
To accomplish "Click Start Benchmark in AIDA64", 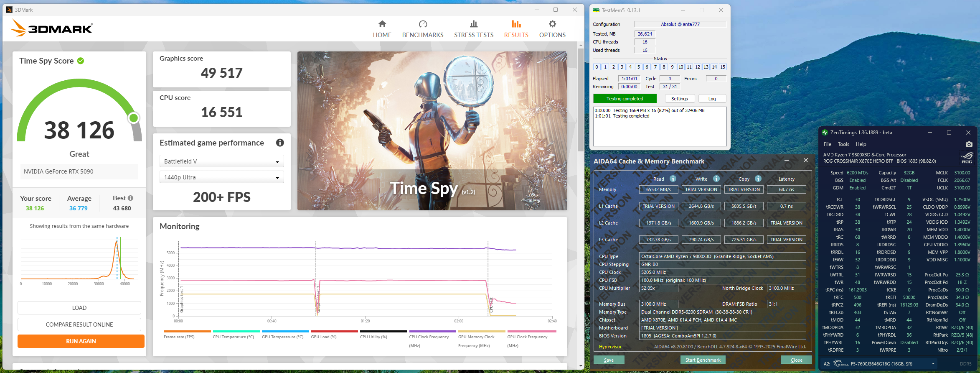I will (703, 360).
